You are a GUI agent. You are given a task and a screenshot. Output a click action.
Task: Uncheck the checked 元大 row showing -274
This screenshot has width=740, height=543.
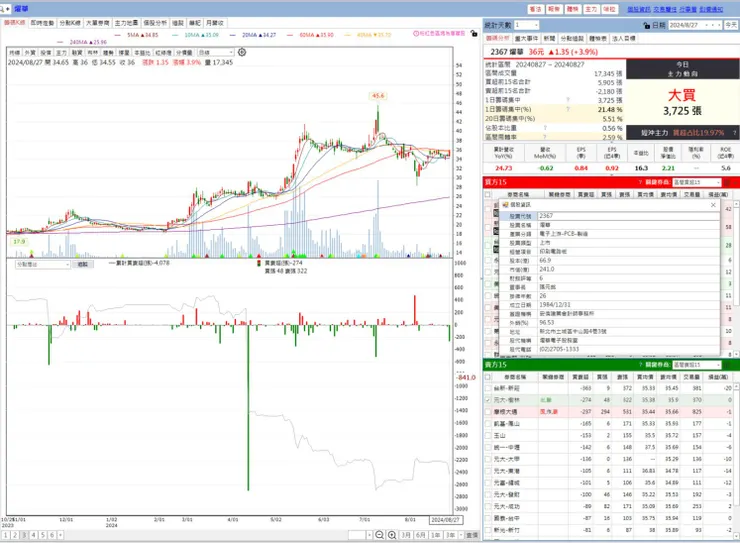(x=488, y=400)
